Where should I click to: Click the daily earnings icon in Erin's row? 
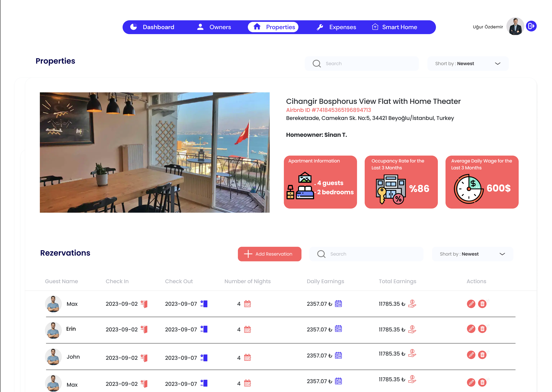tap(338, 329)
